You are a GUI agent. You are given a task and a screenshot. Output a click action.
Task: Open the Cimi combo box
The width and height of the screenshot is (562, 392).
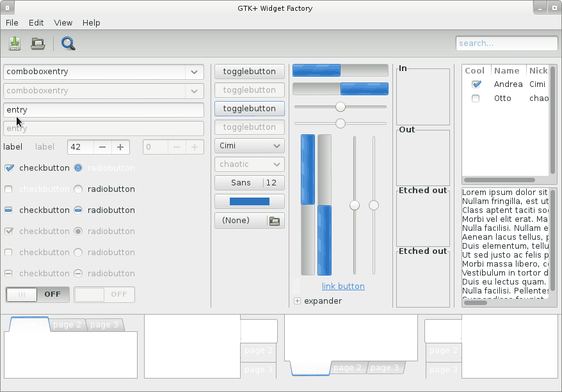249,146
